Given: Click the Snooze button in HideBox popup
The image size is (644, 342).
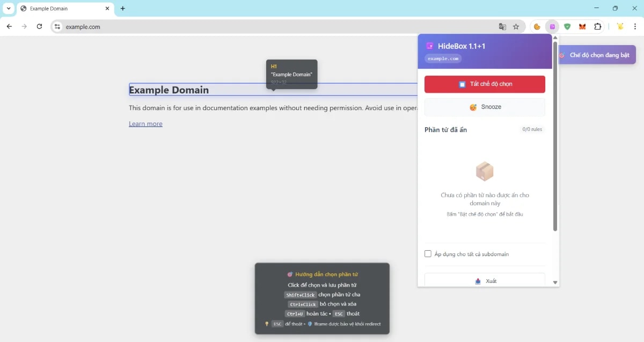Looking at the screenshot, I should 484,106.
